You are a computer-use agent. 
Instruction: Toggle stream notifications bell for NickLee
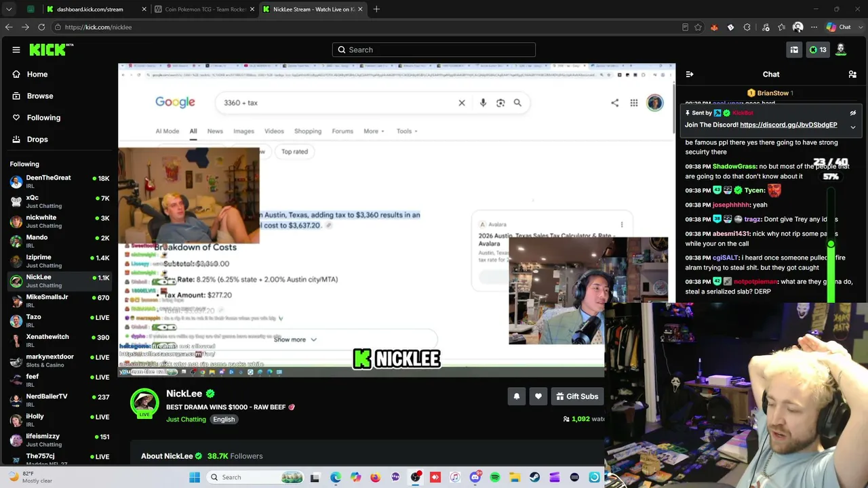pyautogui.click(x=517, y=396)
